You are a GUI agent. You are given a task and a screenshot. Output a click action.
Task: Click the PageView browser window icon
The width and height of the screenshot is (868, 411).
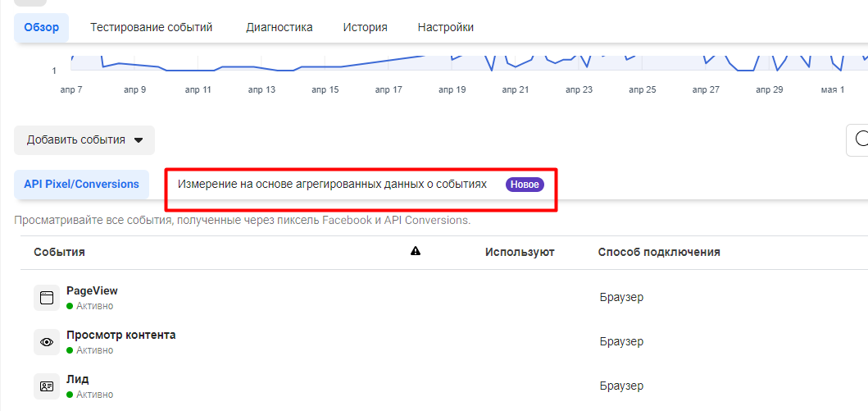coord(47,298)
